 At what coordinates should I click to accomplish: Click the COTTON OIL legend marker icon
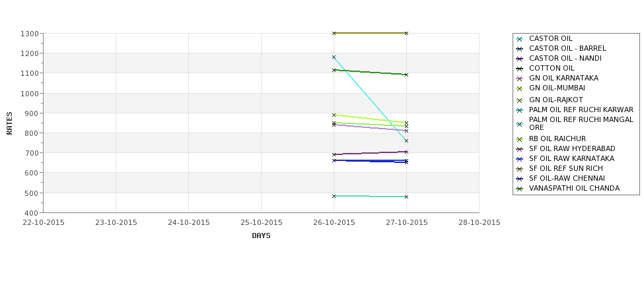point(520,69)
